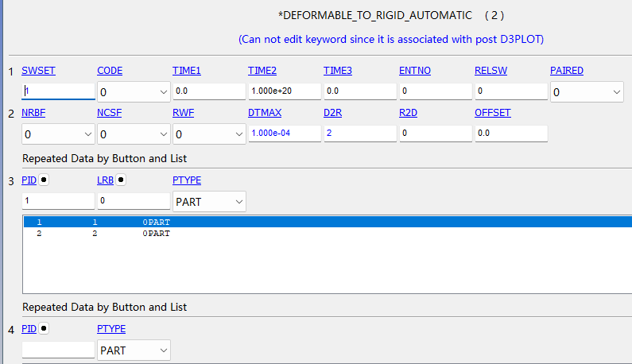Open the R2D parameter link
632x364 pixels.
[x=409, y=113]
